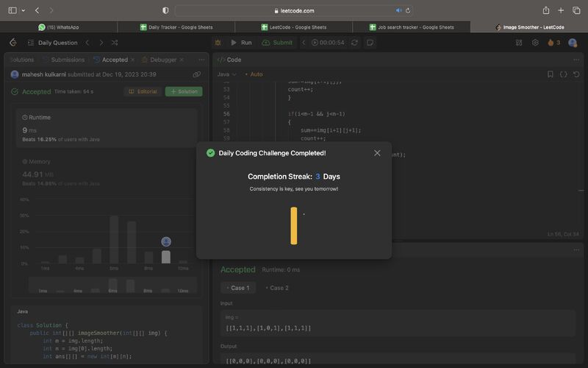Click mahesh kulkarni username link
This screenshot has height=368, width=588.
[x=44, y=74]
